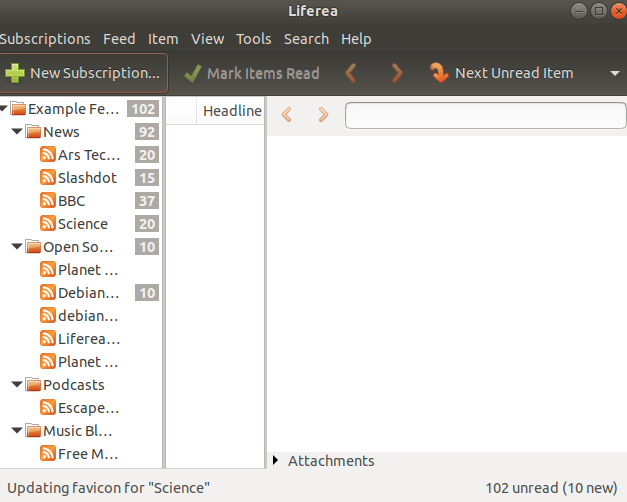The width and height of the screenshot is (627, 502).
Task: Click the 37 unread count beside BBC
Action: point(147,201)
